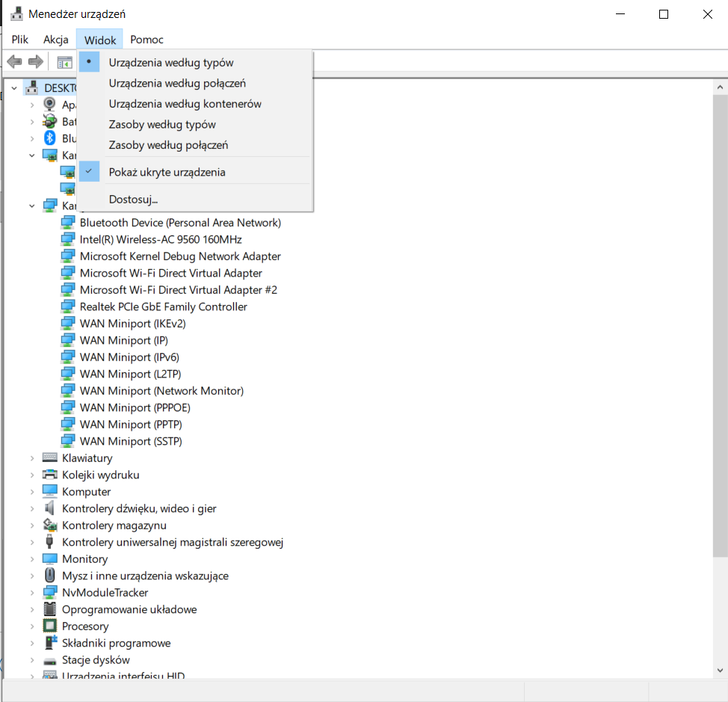Screen dimensions: 728x702
Task: Expand the Klawiatury category
Action: pos(32,458)
